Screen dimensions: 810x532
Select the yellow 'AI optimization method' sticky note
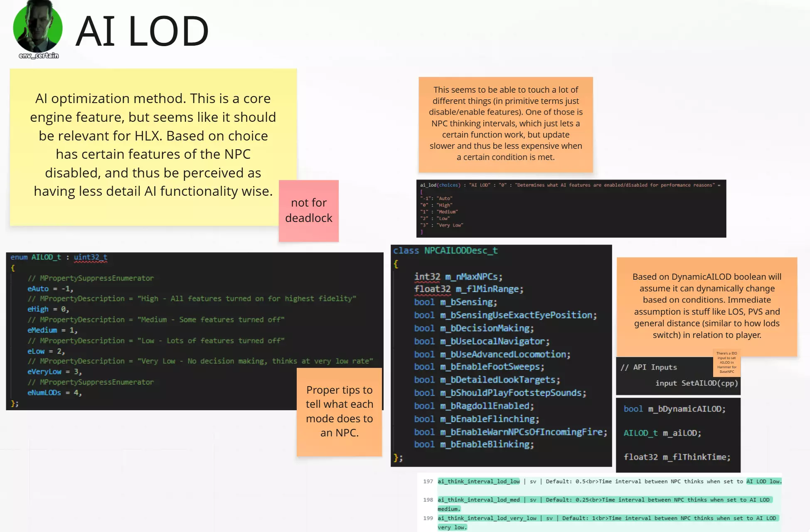tap(153, 147)
